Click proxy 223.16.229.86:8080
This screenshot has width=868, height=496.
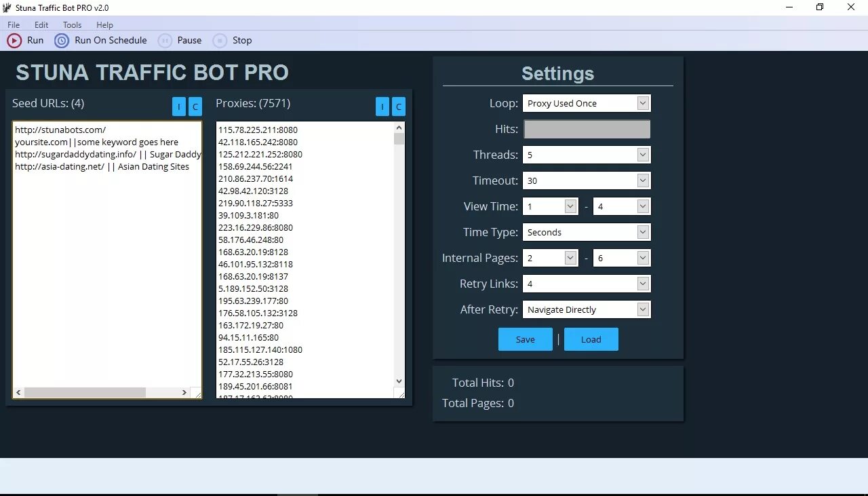point(256,227)
